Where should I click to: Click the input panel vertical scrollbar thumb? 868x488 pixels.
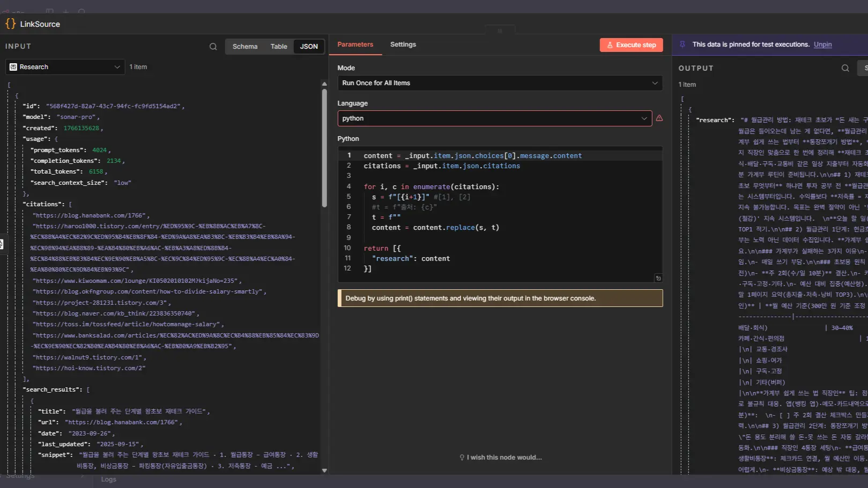324,147
